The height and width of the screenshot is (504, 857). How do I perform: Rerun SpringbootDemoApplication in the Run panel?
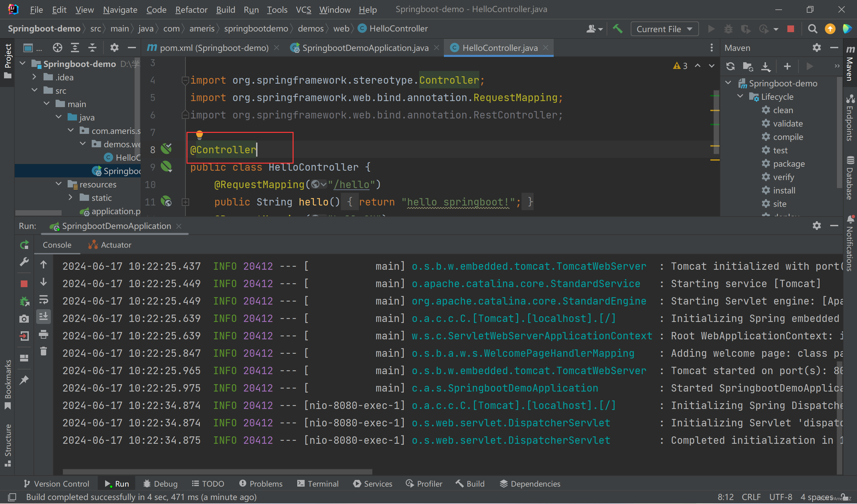24,245
